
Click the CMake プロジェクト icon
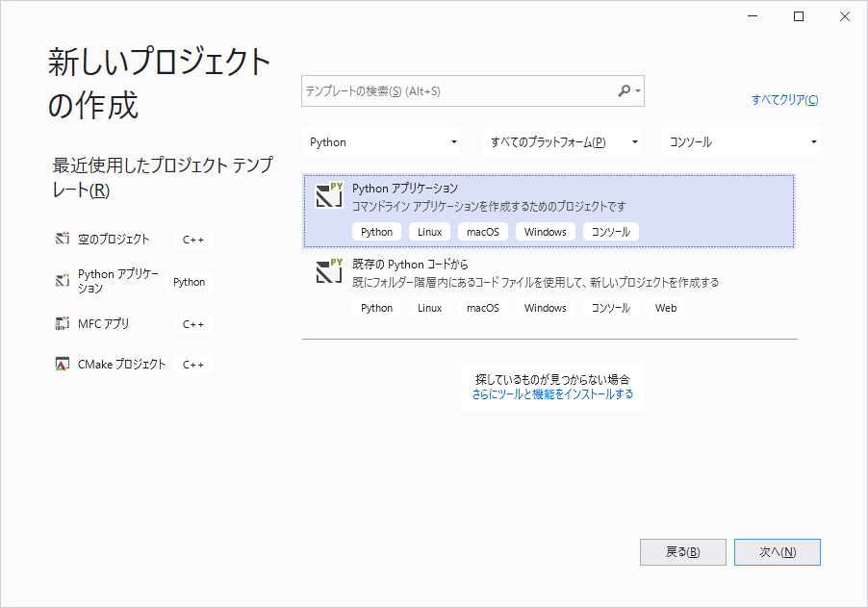pyautogui.click(x=63, y=364)
